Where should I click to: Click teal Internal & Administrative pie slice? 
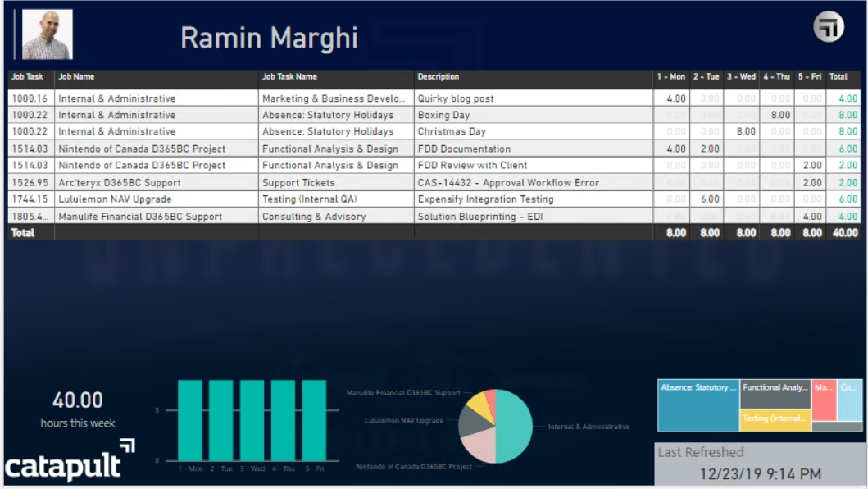(x=515, y=426)
